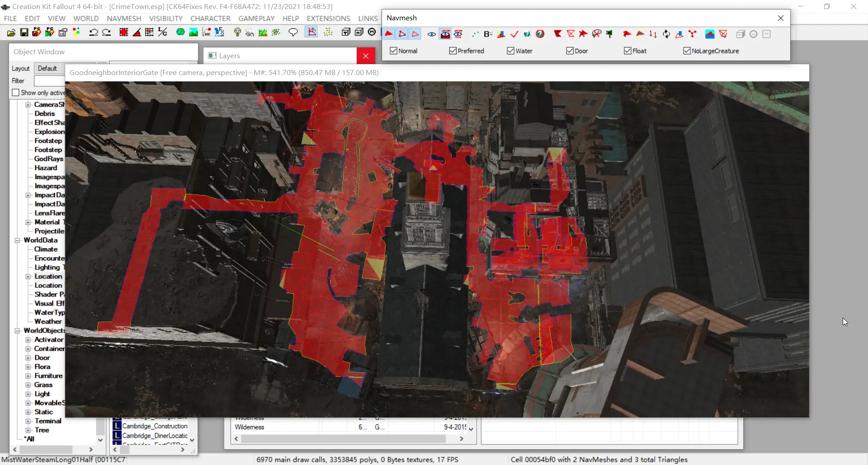868x465 pixels.
Task: Expand the Activator tree node
Action: pyautogui.click(x=28, y=340)
